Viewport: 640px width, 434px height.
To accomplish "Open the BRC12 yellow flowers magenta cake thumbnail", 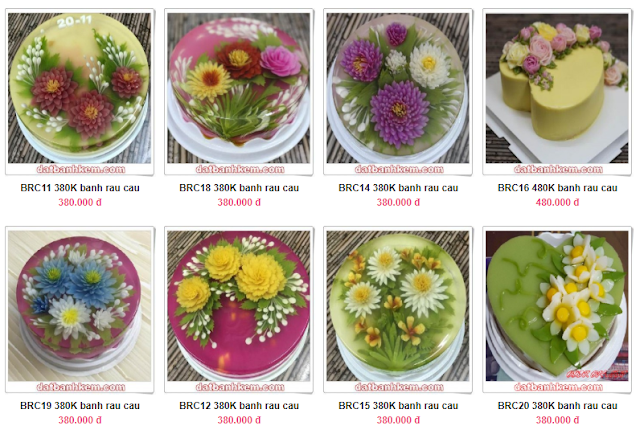I will (239, 310).
